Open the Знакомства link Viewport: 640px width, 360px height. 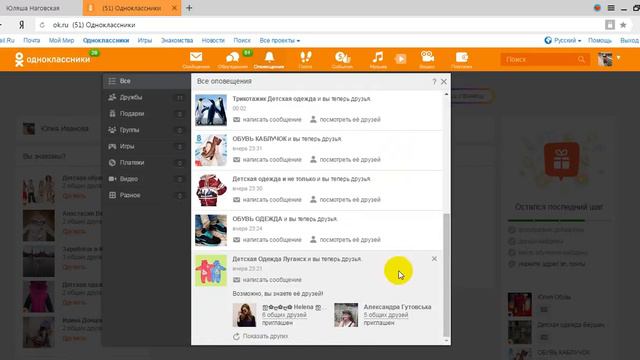(x=177, y=40)
